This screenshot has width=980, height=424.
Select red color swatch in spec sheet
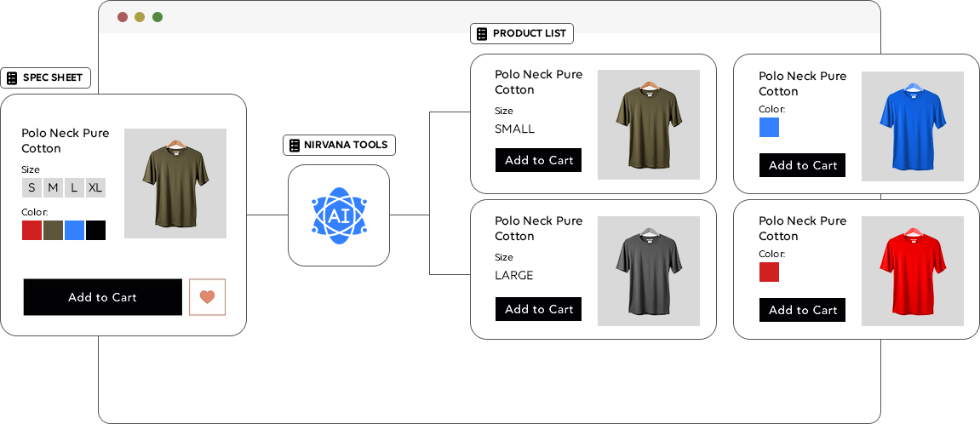32,230
